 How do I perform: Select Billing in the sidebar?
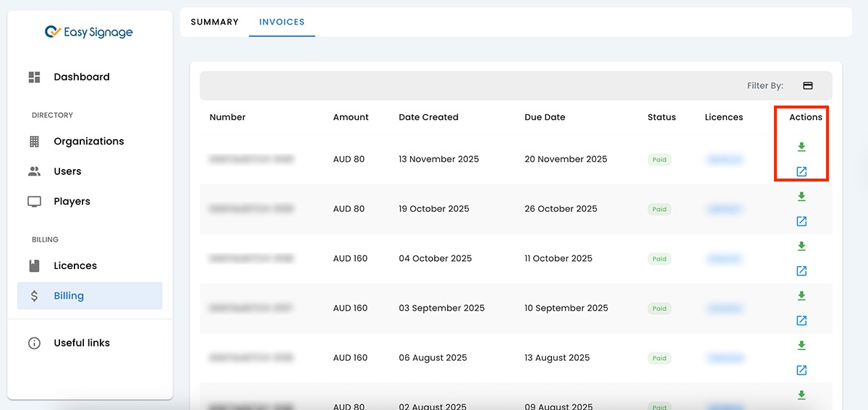click(x=90, y=296)
